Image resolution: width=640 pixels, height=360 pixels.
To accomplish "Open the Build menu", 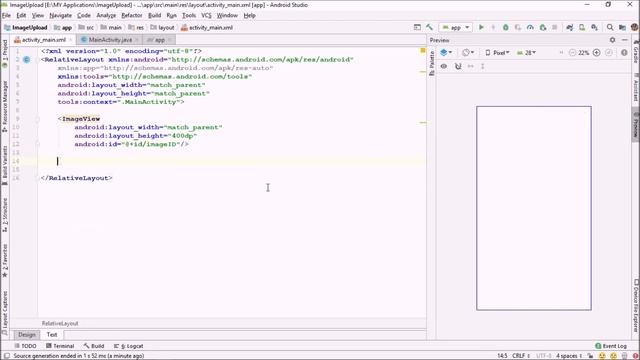I will (154, 16).
